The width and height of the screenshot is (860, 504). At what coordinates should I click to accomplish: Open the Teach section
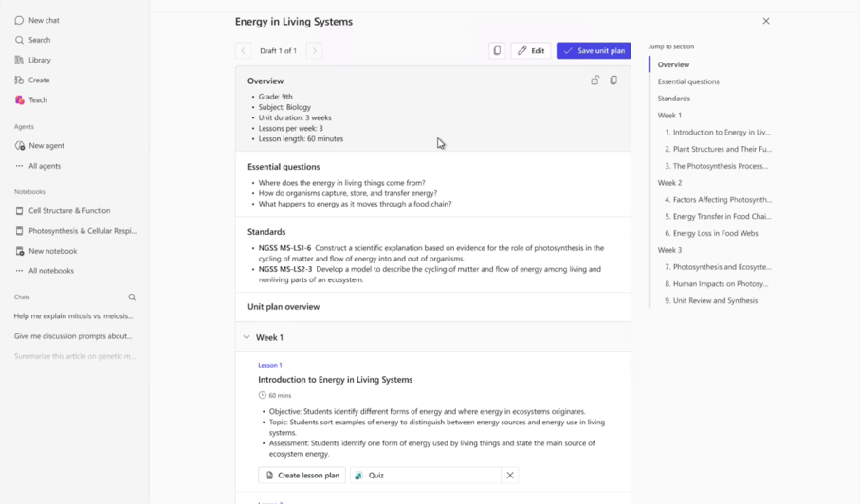(30, 99)
